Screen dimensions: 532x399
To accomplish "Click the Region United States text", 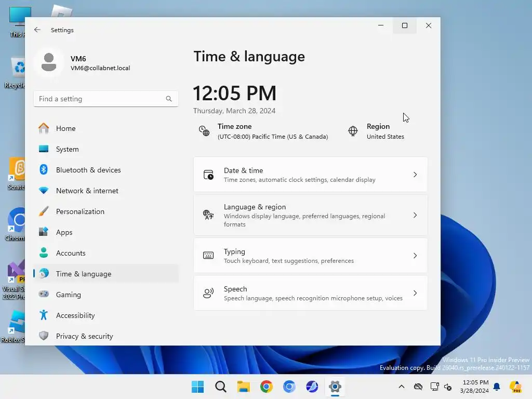I will click(x=385, y=137).
